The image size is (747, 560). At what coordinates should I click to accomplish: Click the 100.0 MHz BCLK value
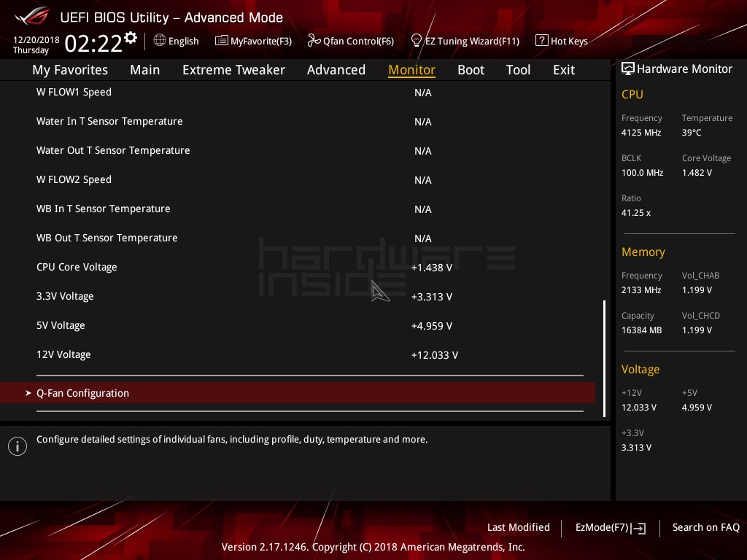(x=642, y=172)
